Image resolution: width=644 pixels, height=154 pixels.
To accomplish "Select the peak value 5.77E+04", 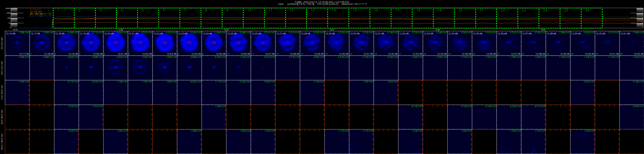I will tap(73, 82).
